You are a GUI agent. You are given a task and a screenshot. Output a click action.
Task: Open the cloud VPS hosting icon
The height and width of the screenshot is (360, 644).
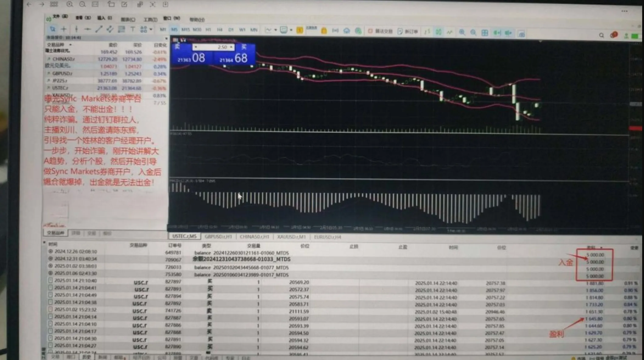[347, 31]
